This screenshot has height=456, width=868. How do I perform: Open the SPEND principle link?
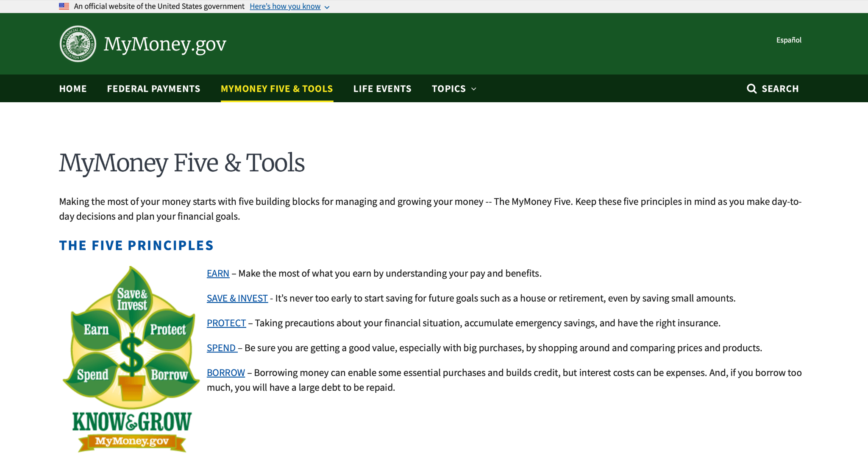[221, 348]
